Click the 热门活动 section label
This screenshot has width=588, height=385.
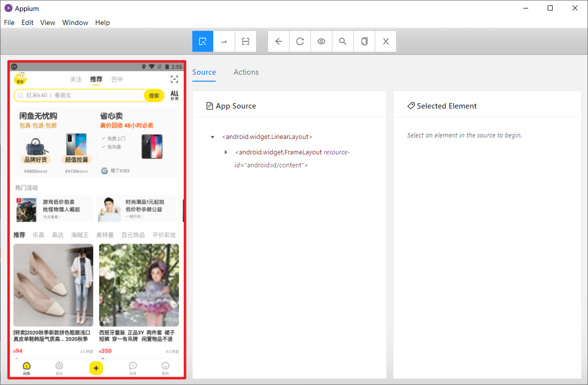(x=26, y=187)
